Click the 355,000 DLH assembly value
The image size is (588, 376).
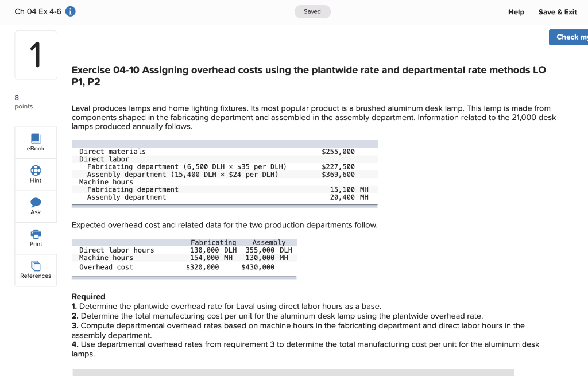(269, 250)
